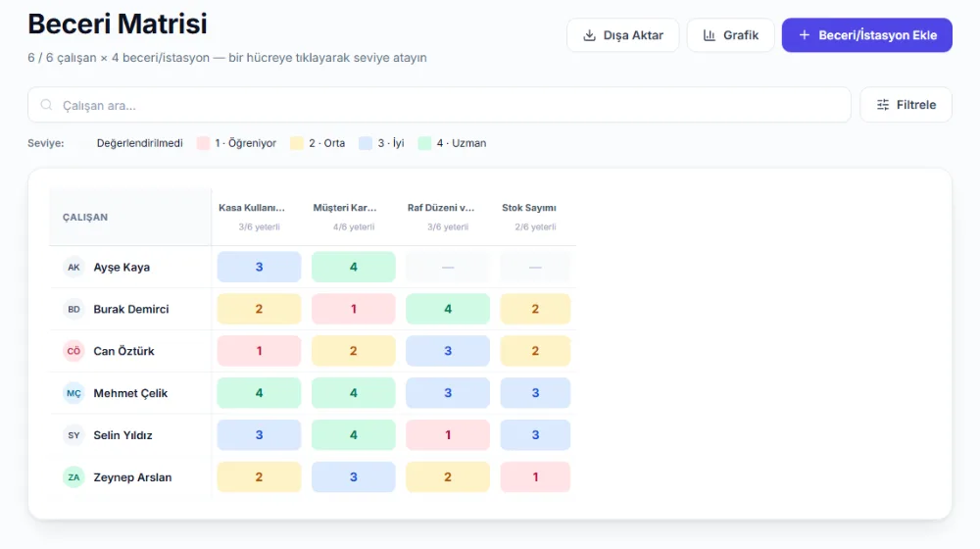Click Burak Demirci's Kasa Kullanımı cell
This screenshot has height=549, width=980.
(x=259, y=309)
